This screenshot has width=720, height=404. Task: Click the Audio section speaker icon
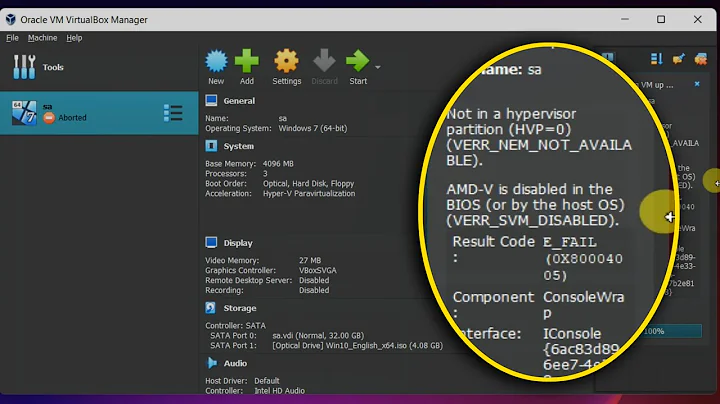click(x=212, y=363)
